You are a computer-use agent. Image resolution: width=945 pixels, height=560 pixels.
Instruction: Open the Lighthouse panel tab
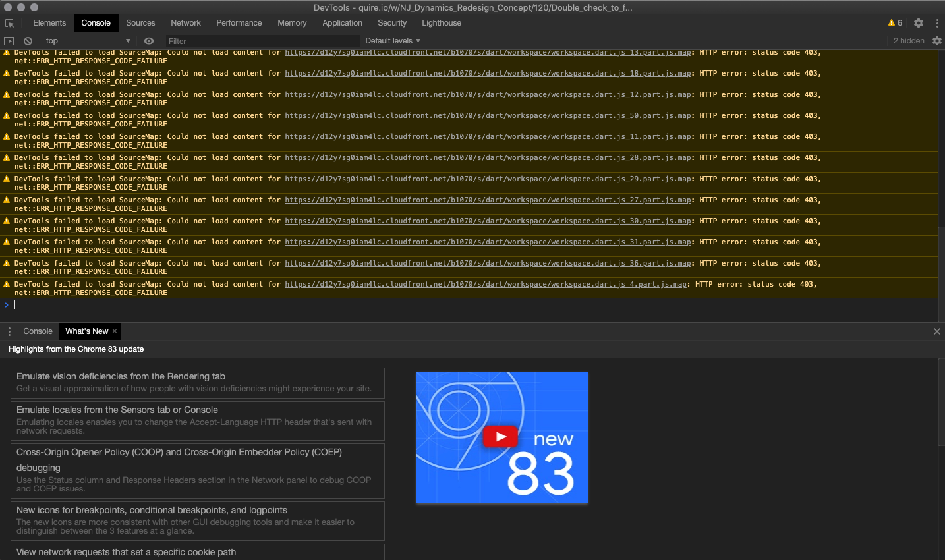coord(442,23)
